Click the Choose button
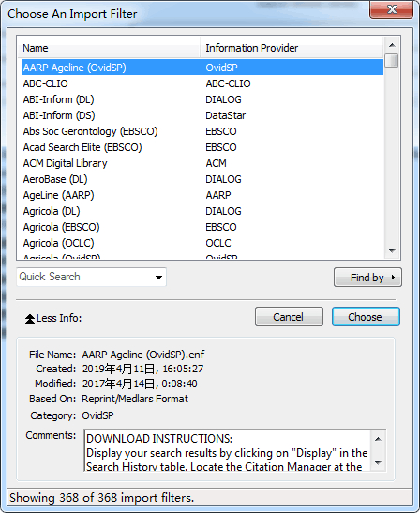 (366, 317)
